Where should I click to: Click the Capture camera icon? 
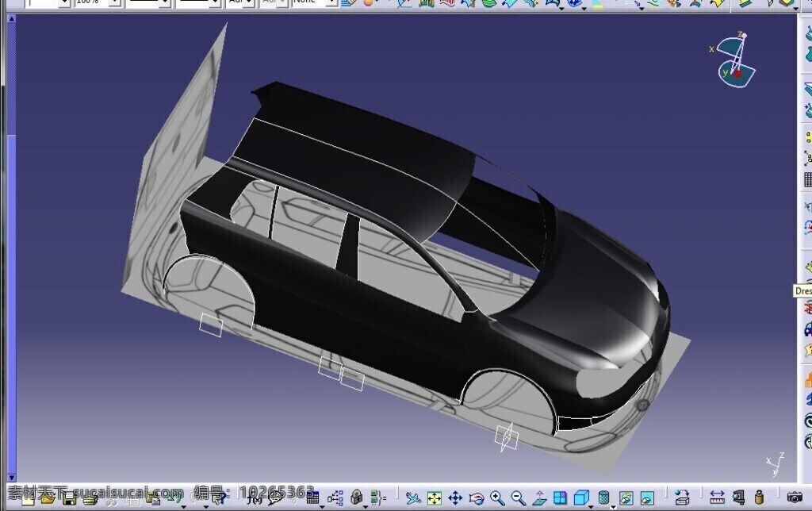click(795, 498)
